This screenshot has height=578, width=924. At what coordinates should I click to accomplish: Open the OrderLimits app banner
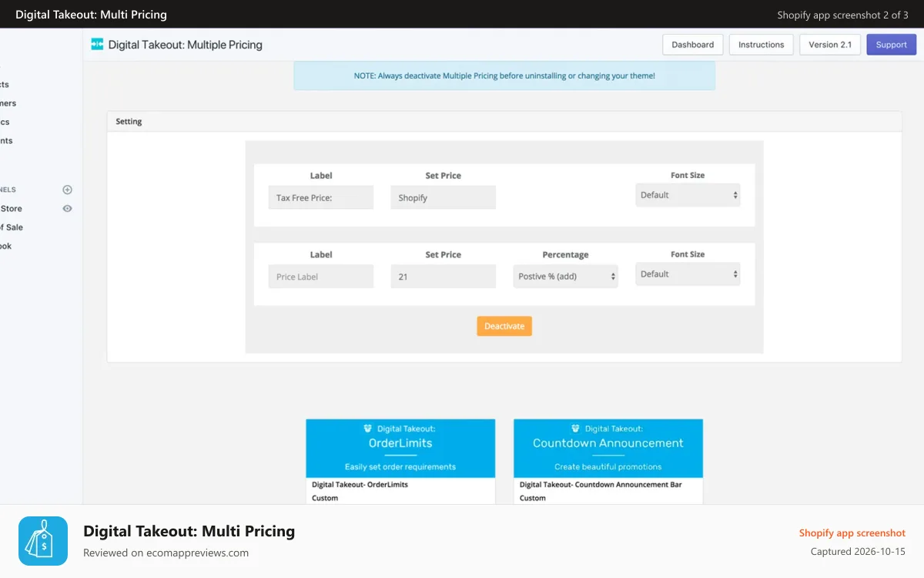[x=400, y=449]
